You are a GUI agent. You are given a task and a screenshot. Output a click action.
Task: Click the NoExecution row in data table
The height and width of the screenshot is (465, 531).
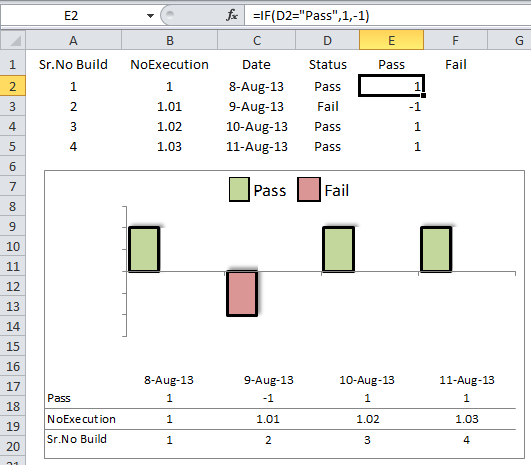(x=280, y=419)
